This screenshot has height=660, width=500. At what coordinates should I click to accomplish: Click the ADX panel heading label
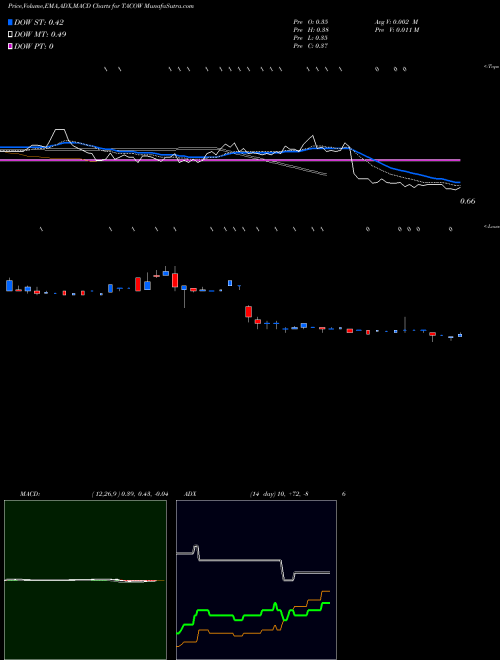(x=190, y=494)
